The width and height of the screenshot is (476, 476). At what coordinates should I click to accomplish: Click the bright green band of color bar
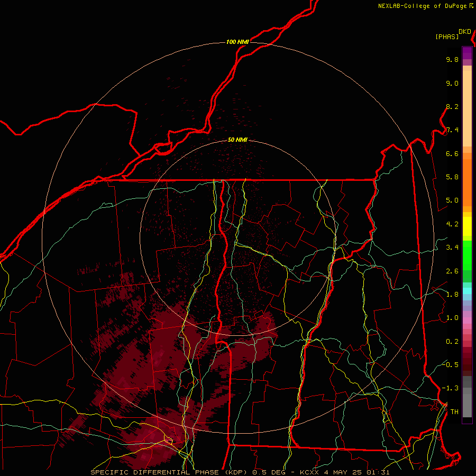tap(467, 255)
